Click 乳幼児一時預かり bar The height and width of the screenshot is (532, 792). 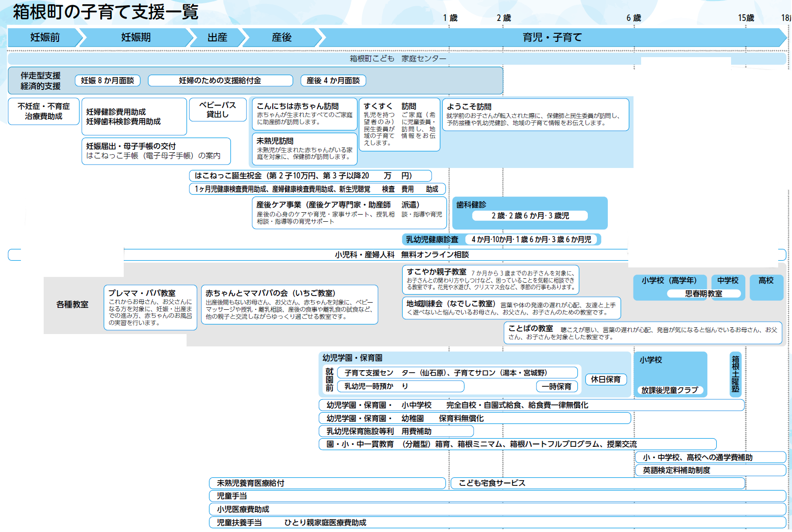(401, 386)
